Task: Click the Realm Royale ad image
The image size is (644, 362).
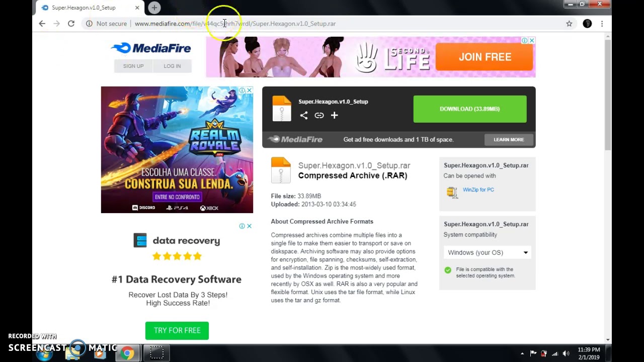Action: pos(177,150)
